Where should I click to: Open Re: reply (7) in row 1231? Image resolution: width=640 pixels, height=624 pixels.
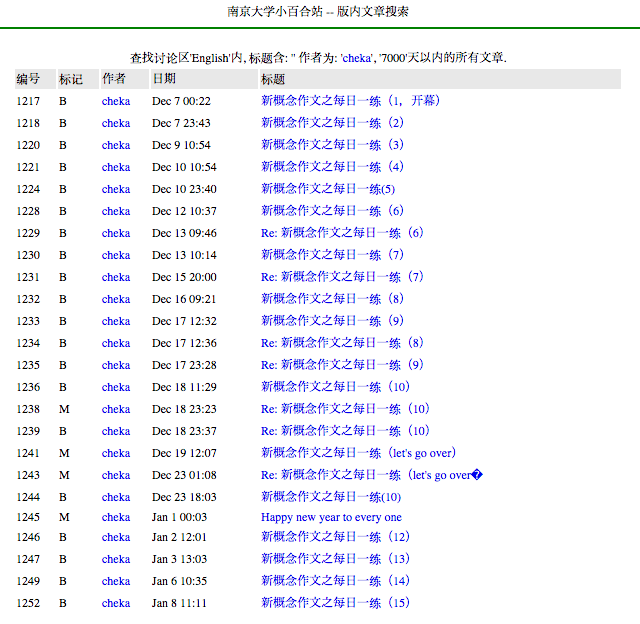[x=342, y=277]
